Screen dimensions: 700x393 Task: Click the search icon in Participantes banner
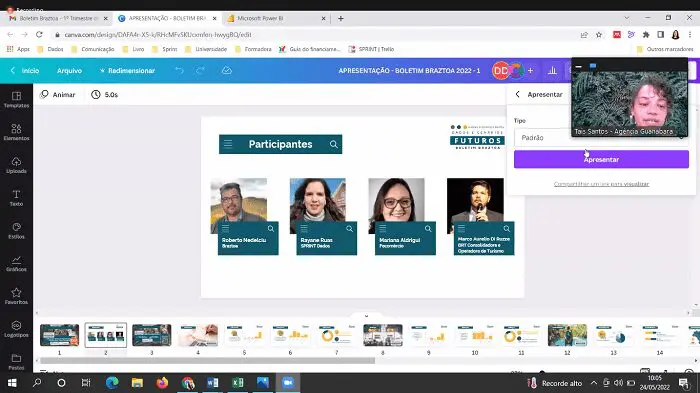[333, 144]
